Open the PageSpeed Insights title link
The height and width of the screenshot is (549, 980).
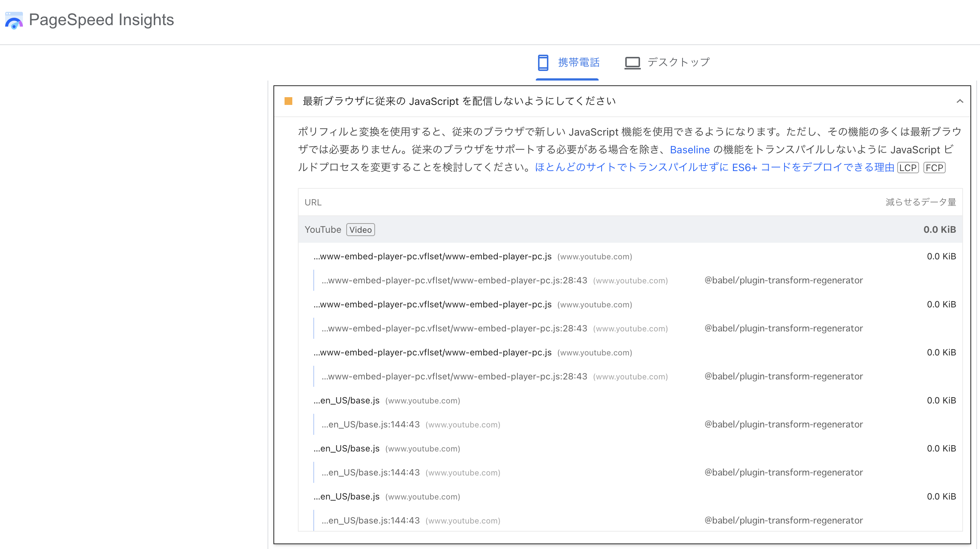101,20
